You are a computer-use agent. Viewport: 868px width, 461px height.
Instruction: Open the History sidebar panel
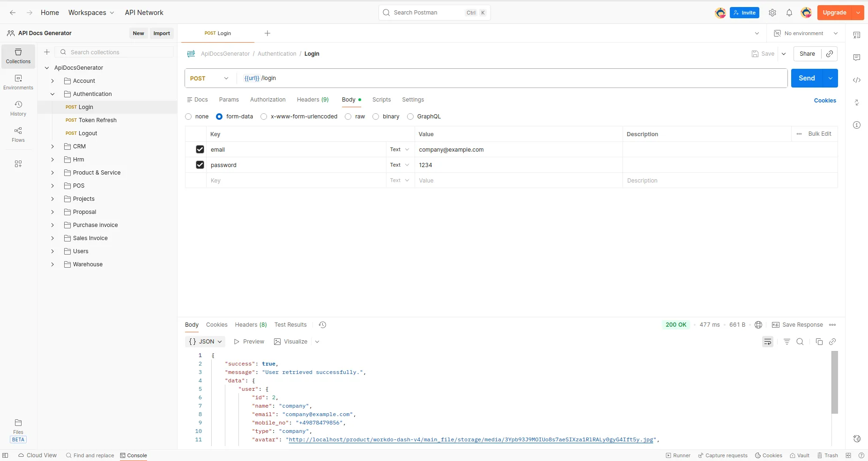coord(18,109)
